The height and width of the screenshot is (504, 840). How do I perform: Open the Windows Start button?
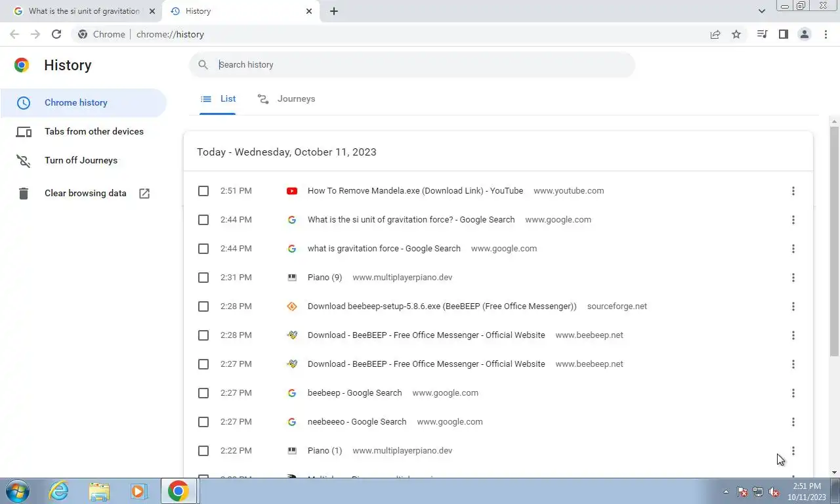pyautogui.click(x=17, y=491)
